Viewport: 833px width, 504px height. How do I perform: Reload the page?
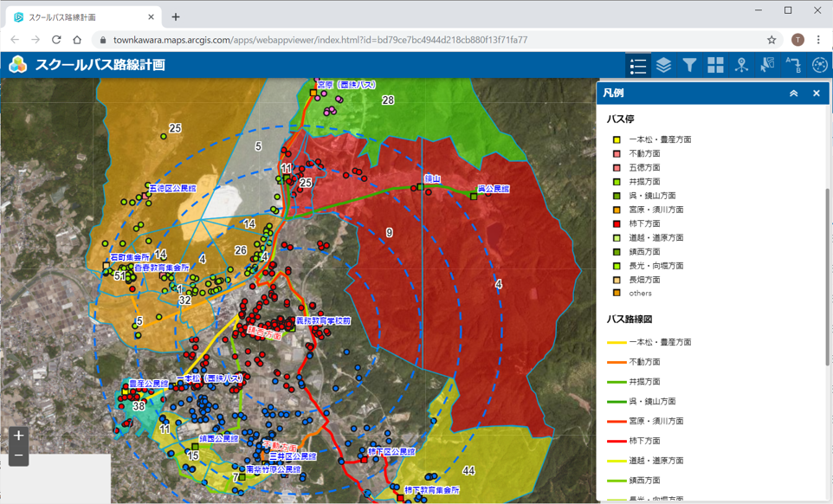pos(56,40)
